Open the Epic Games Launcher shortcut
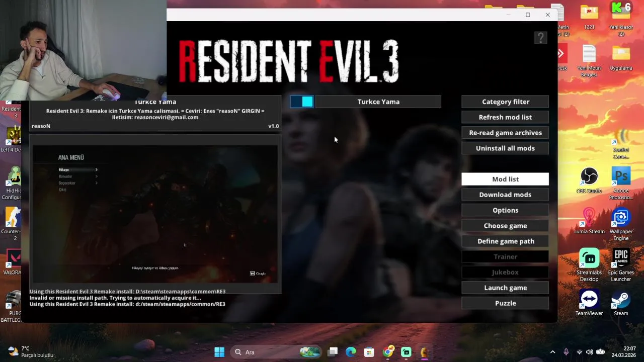This screenshot has width=644, height=362. pos(621,265)
